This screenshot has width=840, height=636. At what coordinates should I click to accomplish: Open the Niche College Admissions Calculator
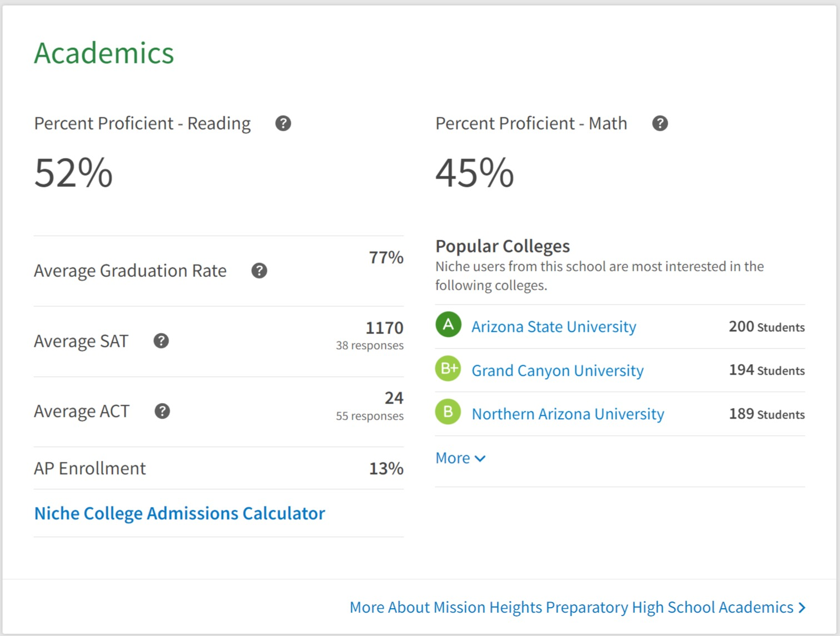[x=180, y=513]
